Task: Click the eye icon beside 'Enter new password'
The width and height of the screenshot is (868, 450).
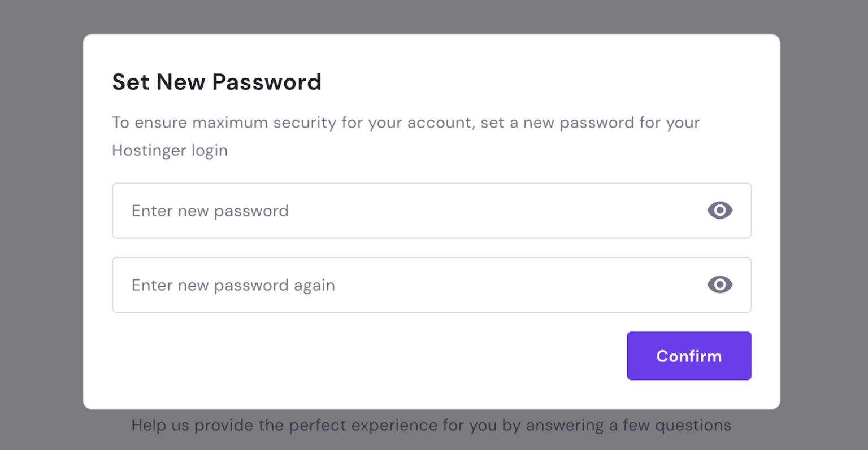Action: (719, 211)
